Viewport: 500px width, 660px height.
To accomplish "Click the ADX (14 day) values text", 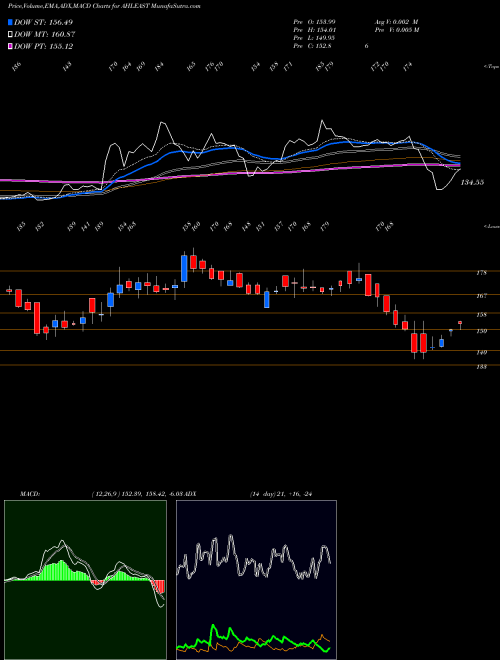I will coord(280,493).
